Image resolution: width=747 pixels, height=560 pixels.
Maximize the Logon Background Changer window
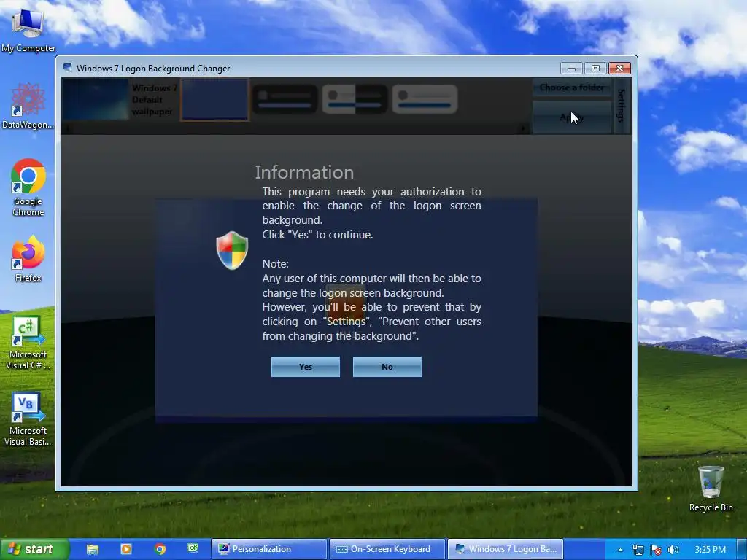595,68
